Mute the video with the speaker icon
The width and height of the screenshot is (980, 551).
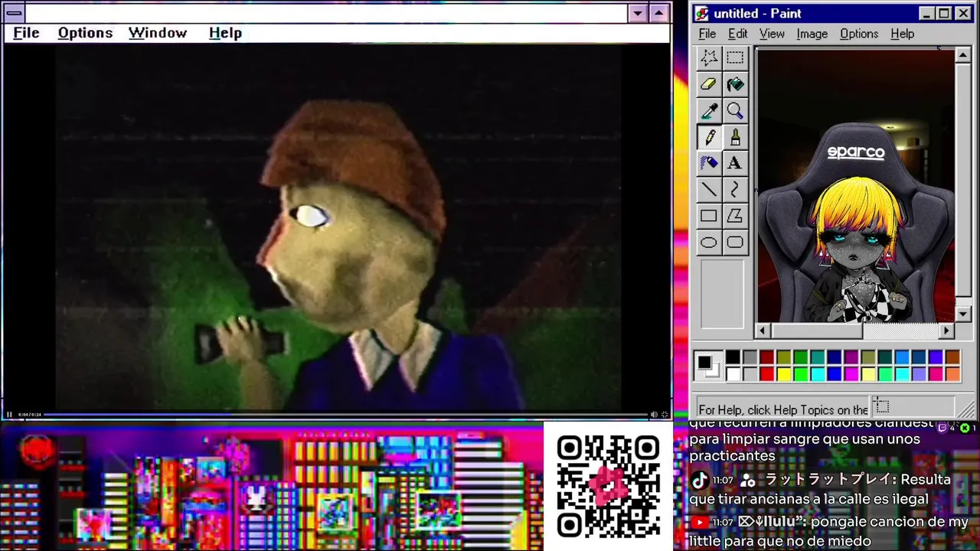[x=654, y=415]
